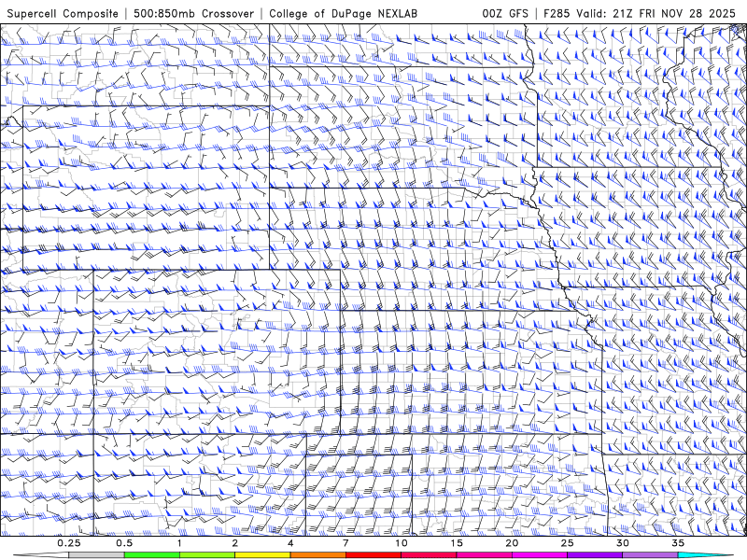The image size is (747, 560).
Task: Click the legend value 1
Action: (179, 543)
